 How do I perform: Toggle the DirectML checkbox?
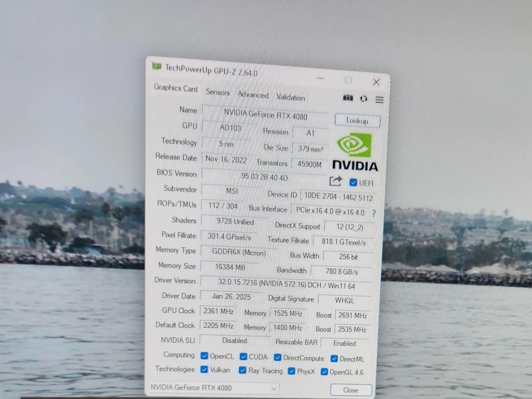pos(334,359)
